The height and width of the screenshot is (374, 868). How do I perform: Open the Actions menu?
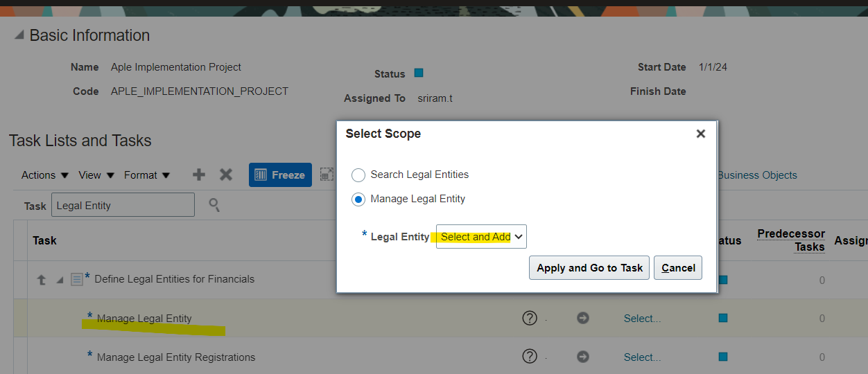pos(45,175)
